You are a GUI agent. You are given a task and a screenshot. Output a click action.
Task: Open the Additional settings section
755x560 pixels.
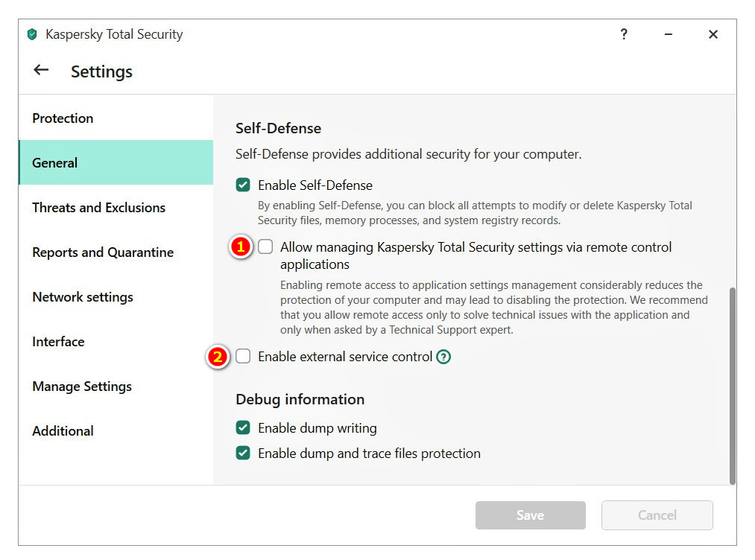(x=116, y=431)
